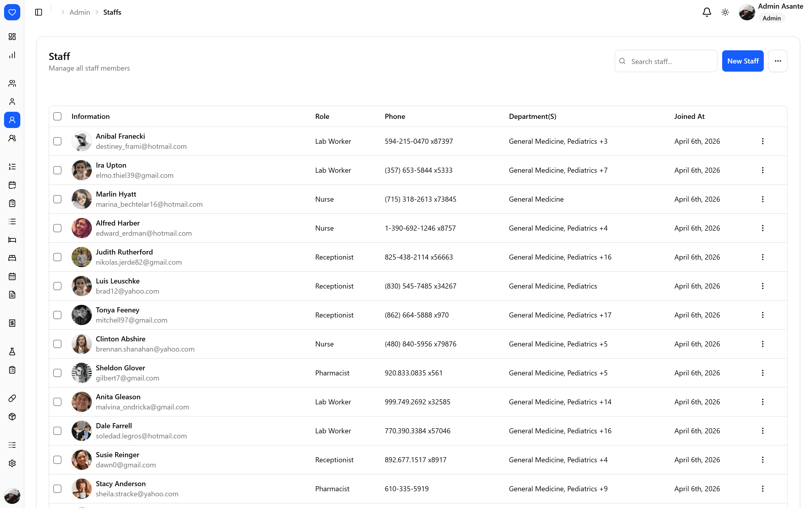Select Stacy Anderson's row checkbox
This screenshot has width=812, height=508.
tap(57, 489)
